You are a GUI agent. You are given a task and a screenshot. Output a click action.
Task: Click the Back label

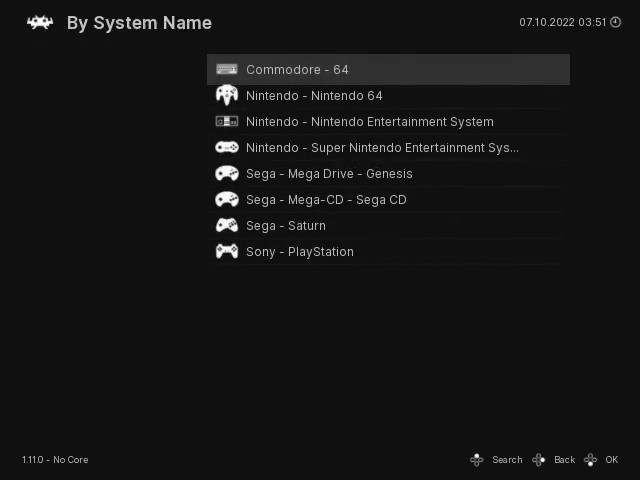tap(564, 460)
